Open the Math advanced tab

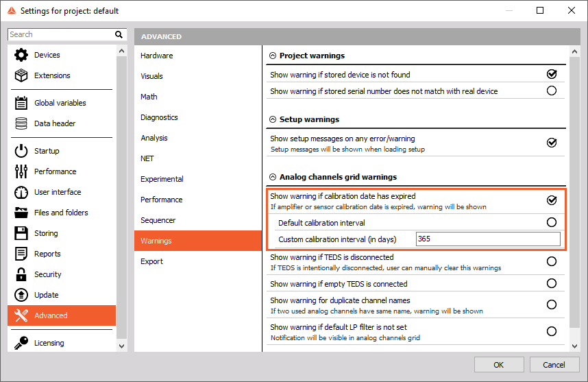click(x=198, y=97)
